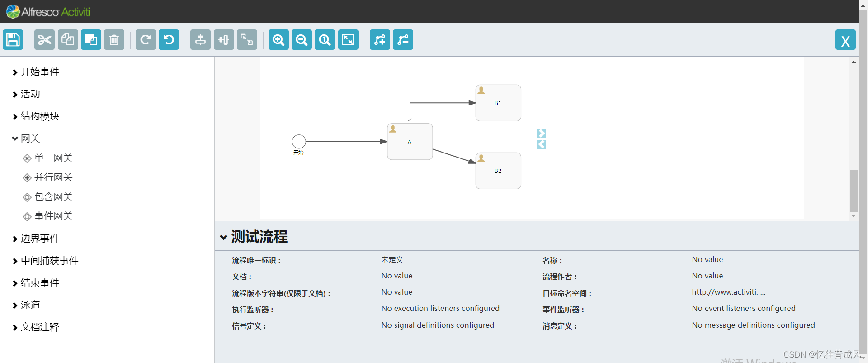Align elements horizontally via toolbar icon
Image resolution: width=868 pixels, height=363 pixels.
click(224, 40)
